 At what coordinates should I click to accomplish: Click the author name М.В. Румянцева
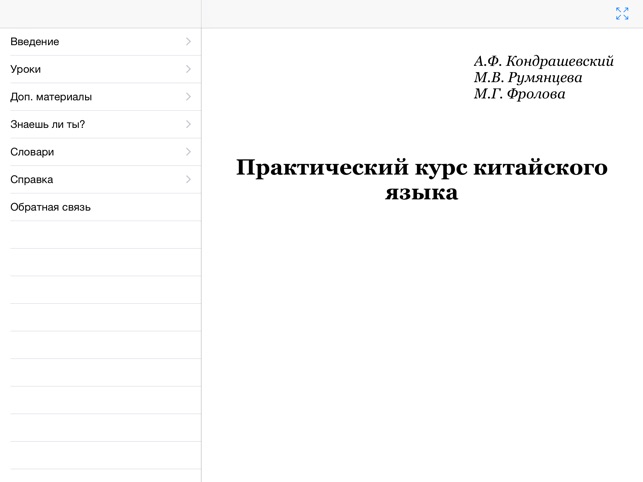(528, 78)
